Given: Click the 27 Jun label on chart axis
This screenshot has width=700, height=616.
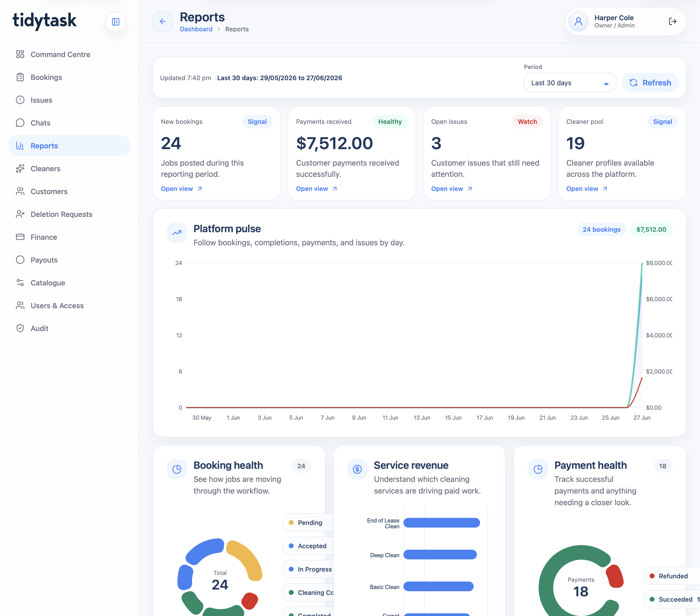Looking at the screenshot, I should click(x=642, y=418).
